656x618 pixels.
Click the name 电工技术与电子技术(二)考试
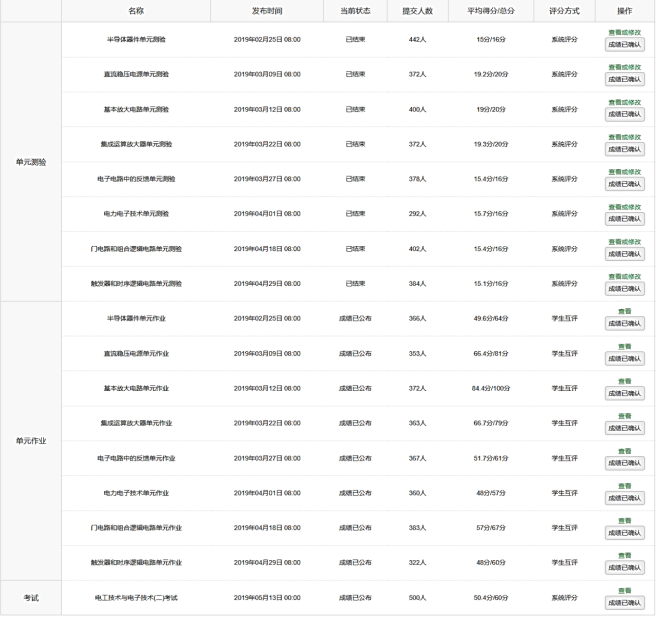point(136,597)
